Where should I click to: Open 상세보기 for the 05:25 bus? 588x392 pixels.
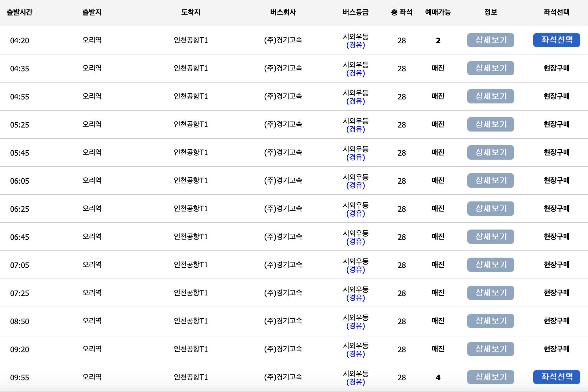click(490, 124)
